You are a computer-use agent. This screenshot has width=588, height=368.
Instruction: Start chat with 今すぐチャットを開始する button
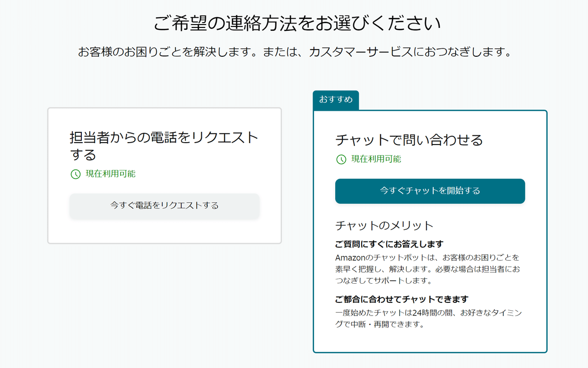(430, 191)
